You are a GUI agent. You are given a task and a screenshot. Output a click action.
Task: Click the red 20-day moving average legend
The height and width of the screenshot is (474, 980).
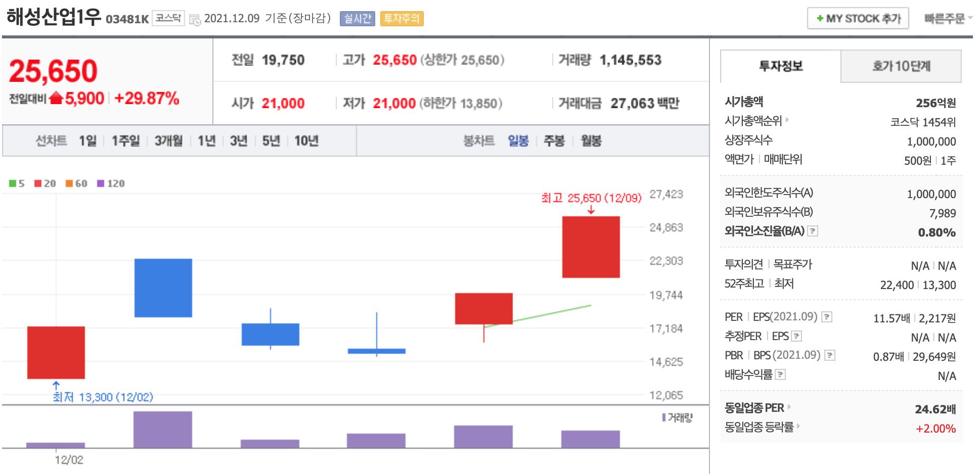coord(45,183)
